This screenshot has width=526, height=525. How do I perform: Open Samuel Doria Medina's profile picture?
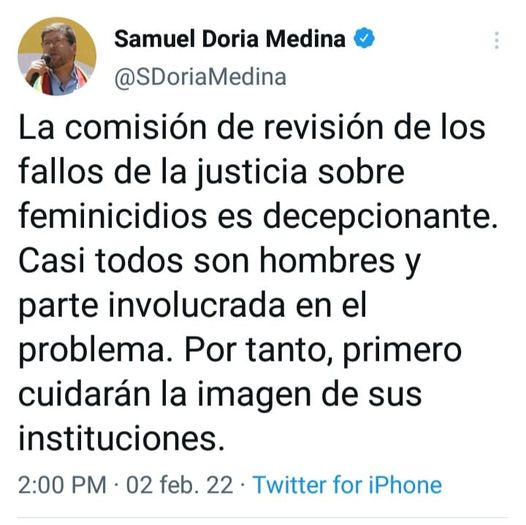[x=57, y=56]
